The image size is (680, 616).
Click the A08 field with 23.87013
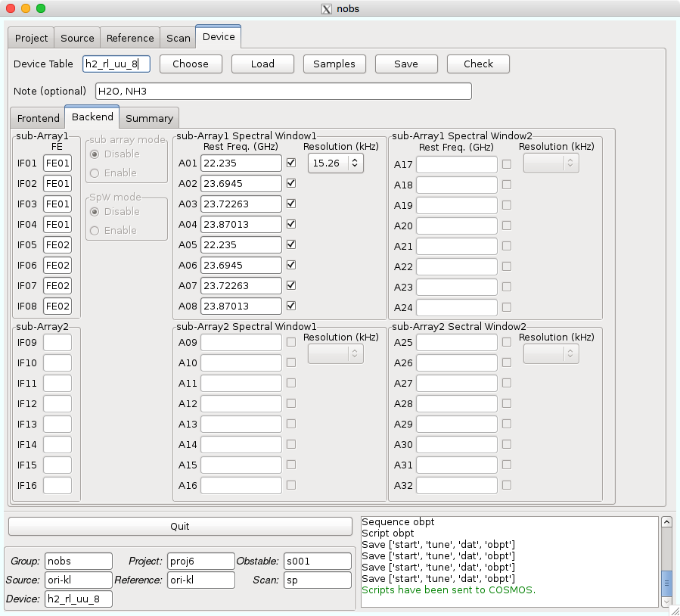pos(241,306)
